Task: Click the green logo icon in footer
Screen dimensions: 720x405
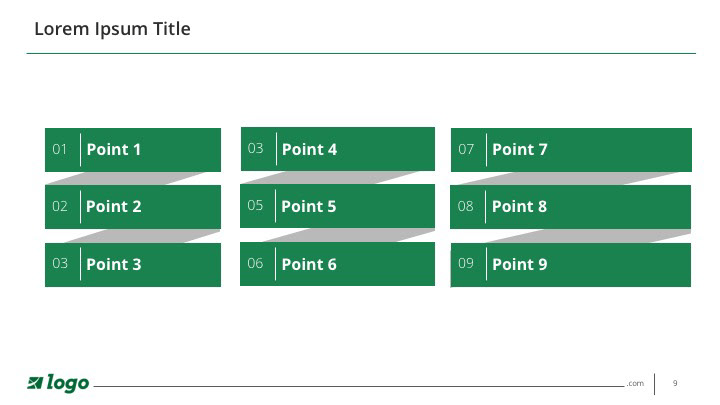Action: point(35,382)
